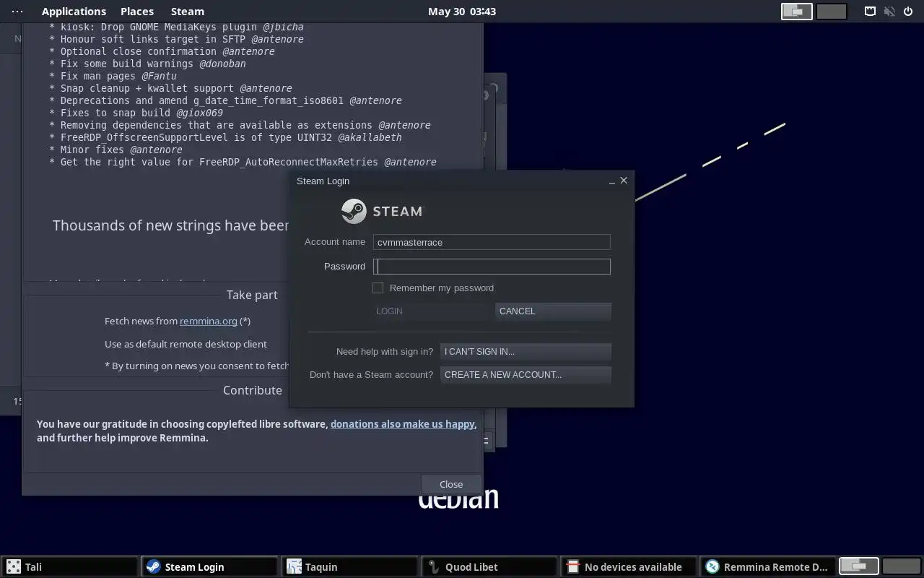Switch to first workspace in bottom panel
This screenshot has height=578, width=924.
(x=858, y=566)
